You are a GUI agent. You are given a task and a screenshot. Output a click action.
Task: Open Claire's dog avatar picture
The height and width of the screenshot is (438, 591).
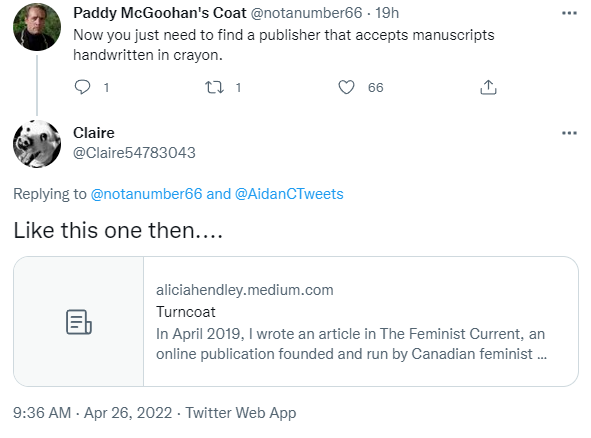tap(37, 144)
